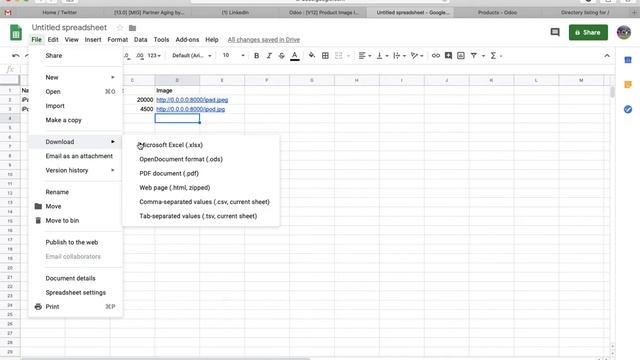This screenshot has height=360, width=640.
Task: Click the undo arrow in the toolbar
Action: click(16, 56)
